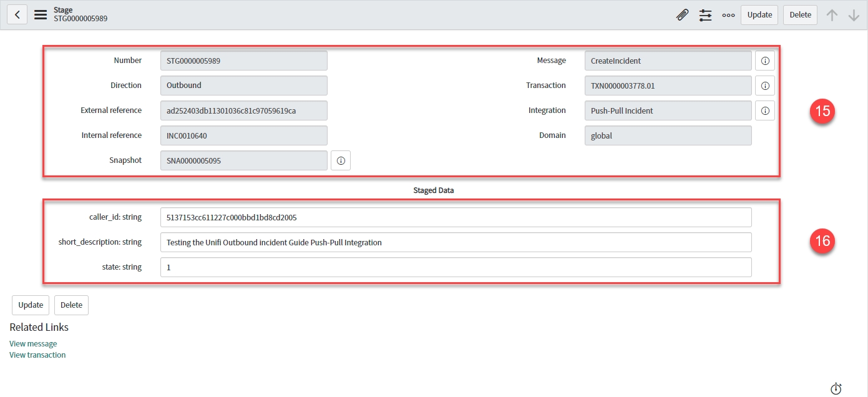Go to next record with down arrow

click(854, 15)
